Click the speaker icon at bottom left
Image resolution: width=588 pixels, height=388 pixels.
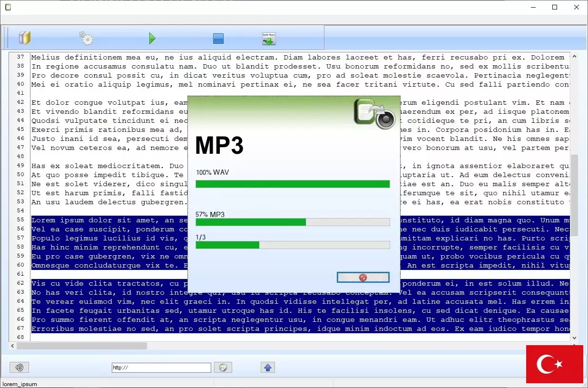pyautogui.click(x=19, y=367)
